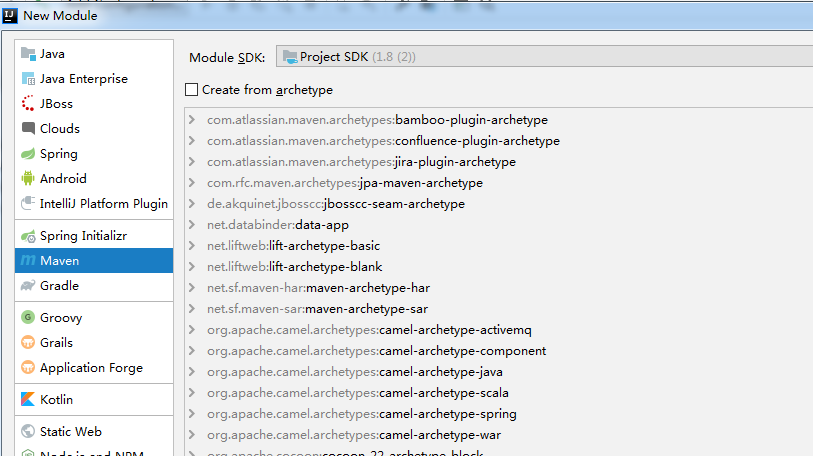Click the Spring Initializr icon

tap(28, 236)
